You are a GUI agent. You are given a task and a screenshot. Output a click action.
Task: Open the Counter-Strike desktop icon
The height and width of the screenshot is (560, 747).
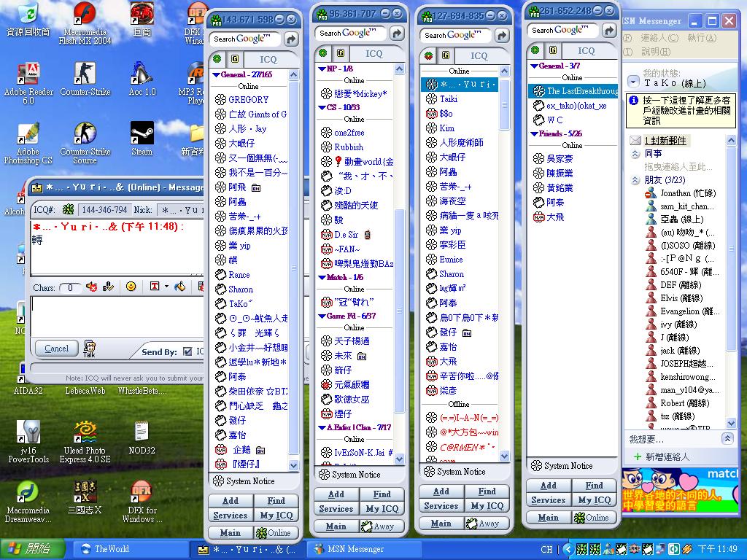coord(85,79)
